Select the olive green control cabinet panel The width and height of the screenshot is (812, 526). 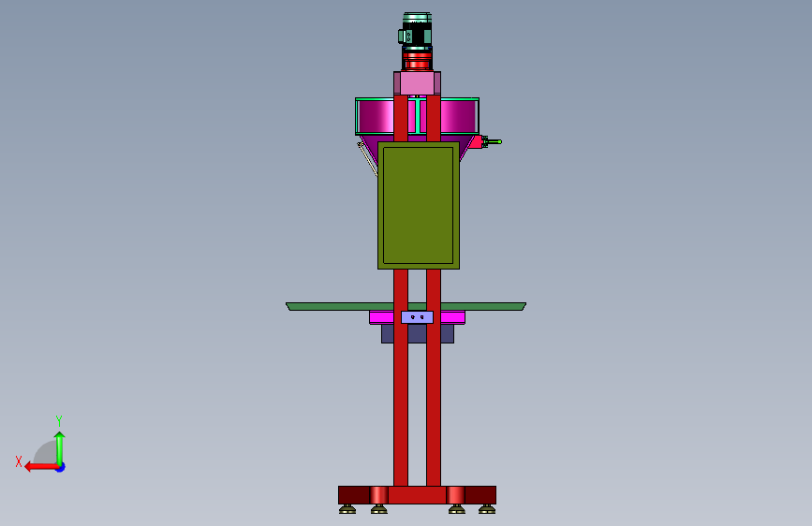[419, 206]
